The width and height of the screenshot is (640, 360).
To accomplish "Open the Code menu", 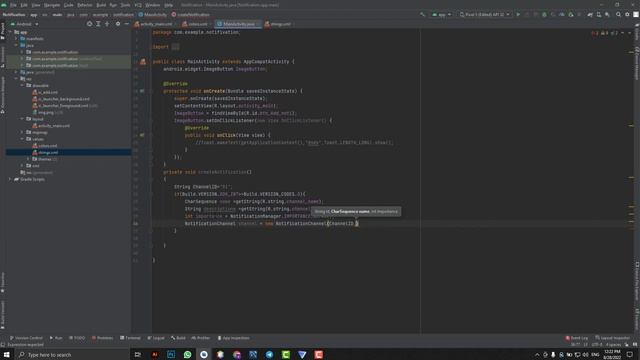I will (x=69, y=5).
